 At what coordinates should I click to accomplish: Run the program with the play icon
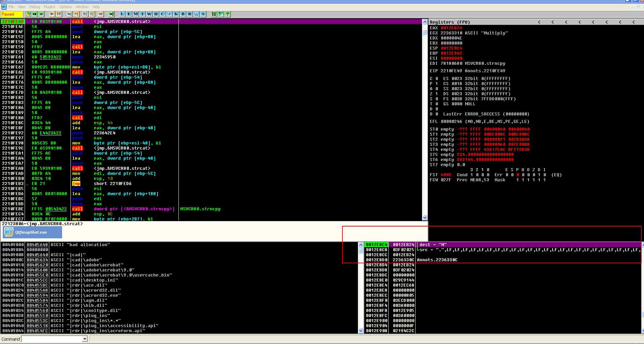coord(52,14)
